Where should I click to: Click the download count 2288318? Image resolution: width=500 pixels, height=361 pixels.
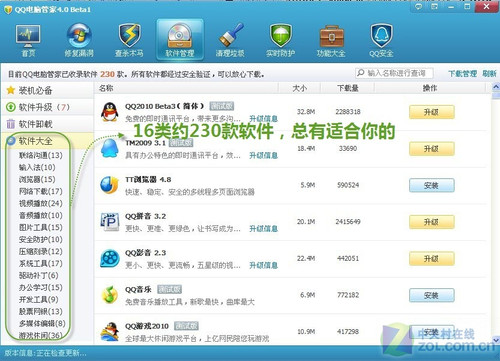click(348, 112)
